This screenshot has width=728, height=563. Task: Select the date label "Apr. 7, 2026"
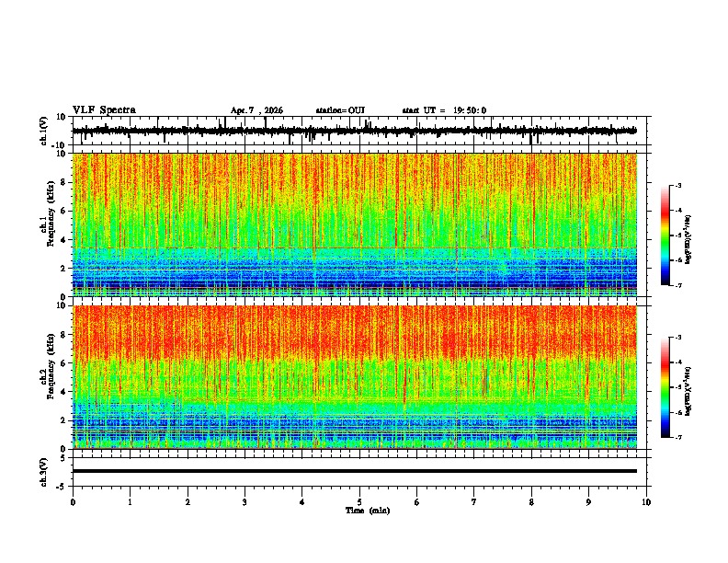pyautogui.click(x=256, y=110)
